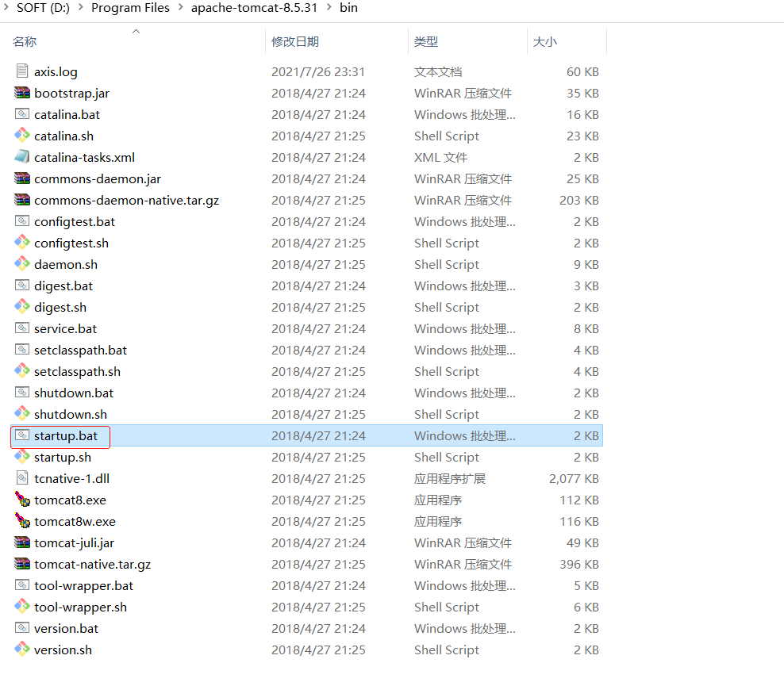This screenshot has width=784, height=686.
Task: Select the commons-daemon.jar archive icon
Action: pyautogui.click(x=22, y=178)
